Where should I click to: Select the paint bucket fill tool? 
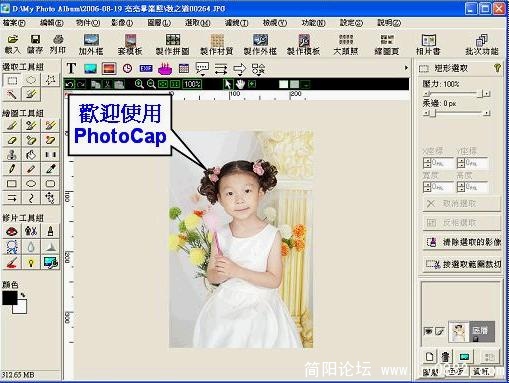coord(31,155)
